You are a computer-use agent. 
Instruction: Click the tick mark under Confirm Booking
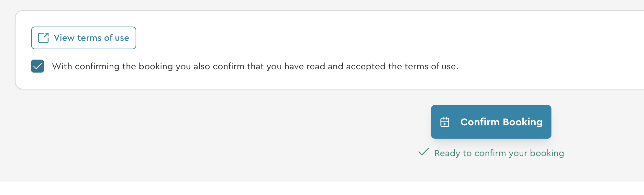pyautogui.click(x=423, y=152)
